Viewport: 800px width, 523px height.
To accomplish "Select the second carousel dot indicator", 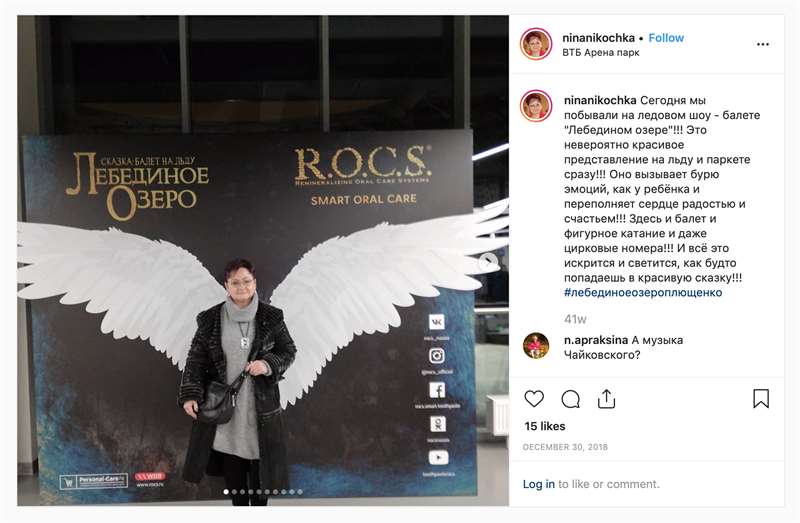I will click(234, 492).
